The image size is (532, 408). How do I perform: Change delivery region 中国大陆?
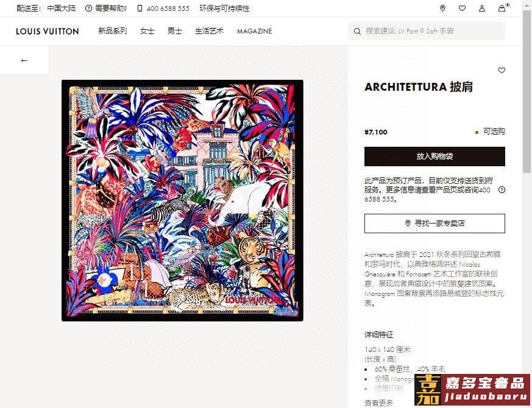pyautogui.click(x=62, y=9)
